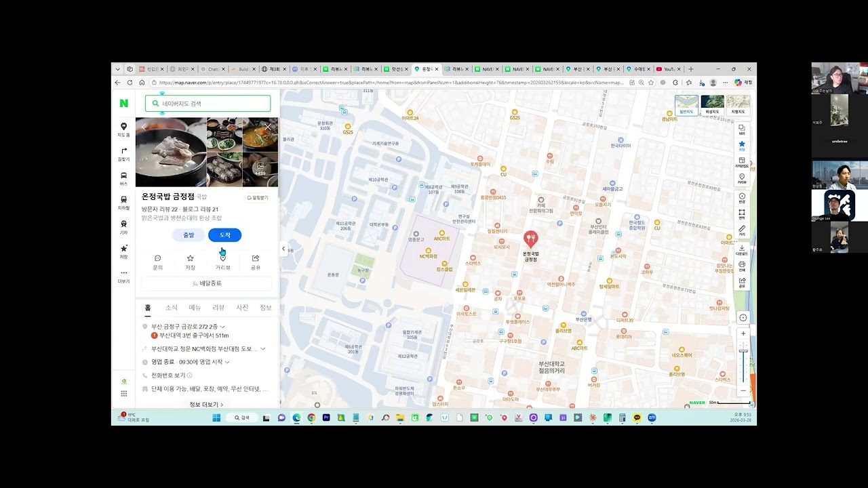Expand the 부산대학교 정문 directions description
This screenshot has height=488, width=868.
point(262,348)
